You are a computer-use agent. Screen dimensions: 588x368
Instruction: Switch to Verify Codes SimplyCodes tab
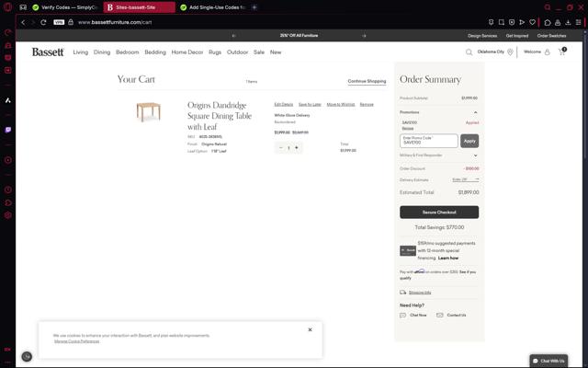tap(65, 7)
